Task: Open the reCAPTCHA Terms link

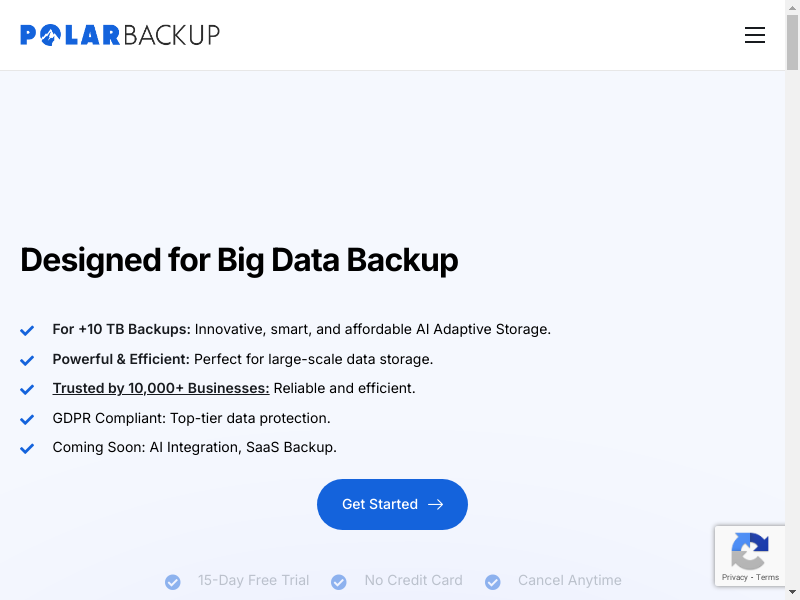Action: (x=768, y=577)
